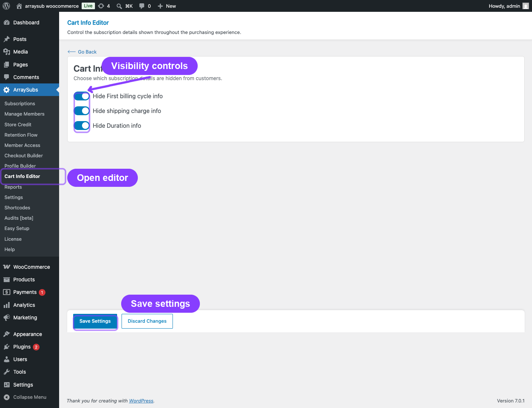Open License submenu item
This screenshot has height=408, width=532.
[x=13, y=239]
